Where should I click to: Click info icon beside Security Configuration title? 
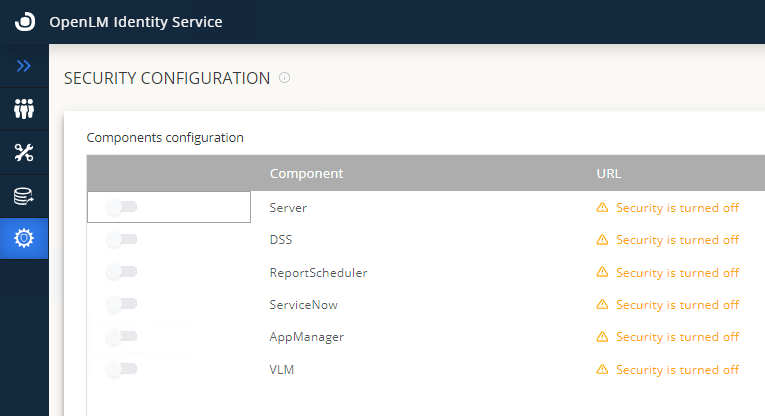pyautogui.click(x=284, y=78)
